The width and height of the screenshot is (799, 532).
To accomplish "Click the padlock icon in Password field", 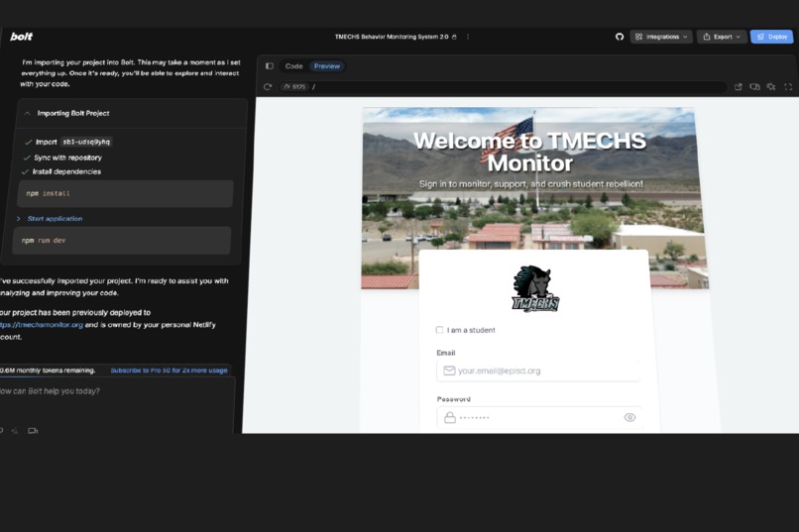I will click(449, 417).
